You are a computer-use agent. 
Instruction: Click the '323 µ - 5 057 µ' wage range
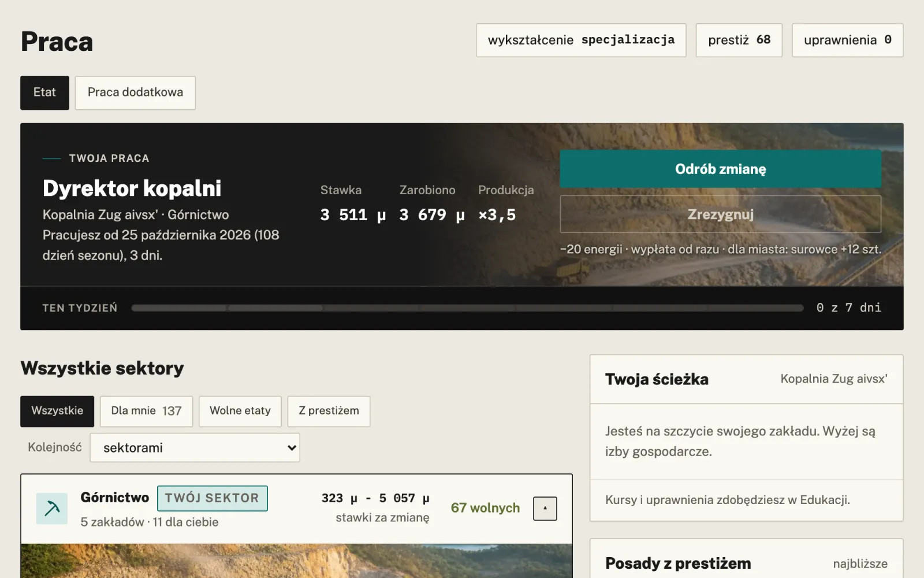(x=375, y=498)
